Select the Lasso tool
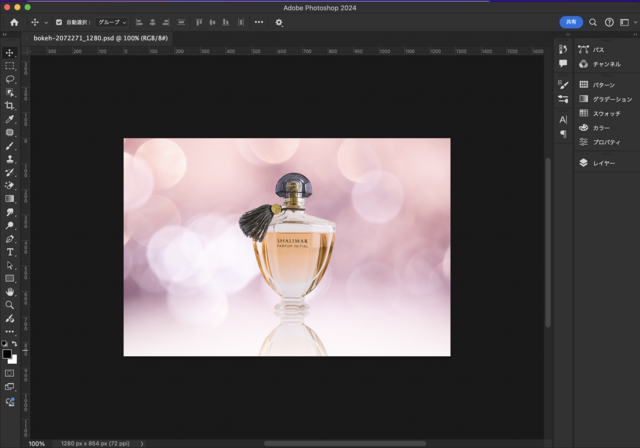Image resolution: width=640 pixels, height=448 pixels. coord(10,79)
